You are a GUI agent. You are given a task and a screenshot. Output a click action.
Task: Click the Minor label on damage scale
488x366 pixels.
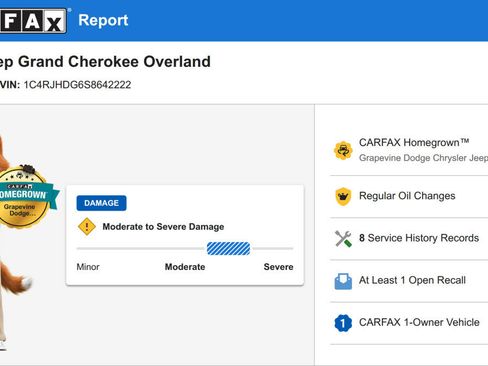coord(88,267)
